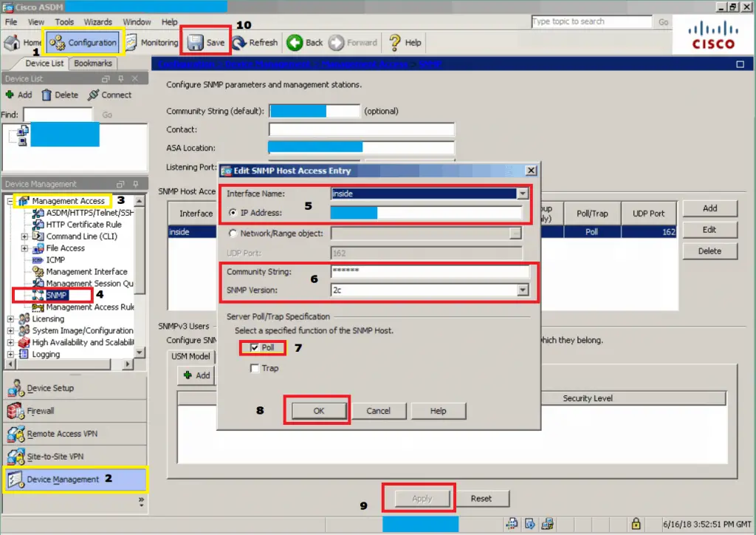Save the running configuration
Image resolution: width=756 pixels, height=535 pixels.
(x=206, y=42)
